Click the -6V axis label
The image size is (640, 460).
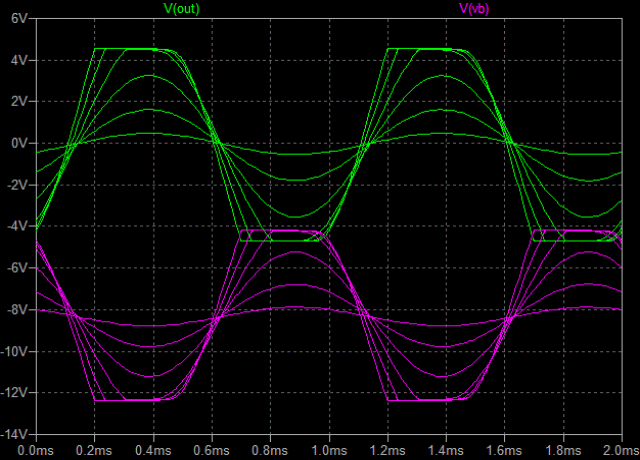click(x=18, y=268)
